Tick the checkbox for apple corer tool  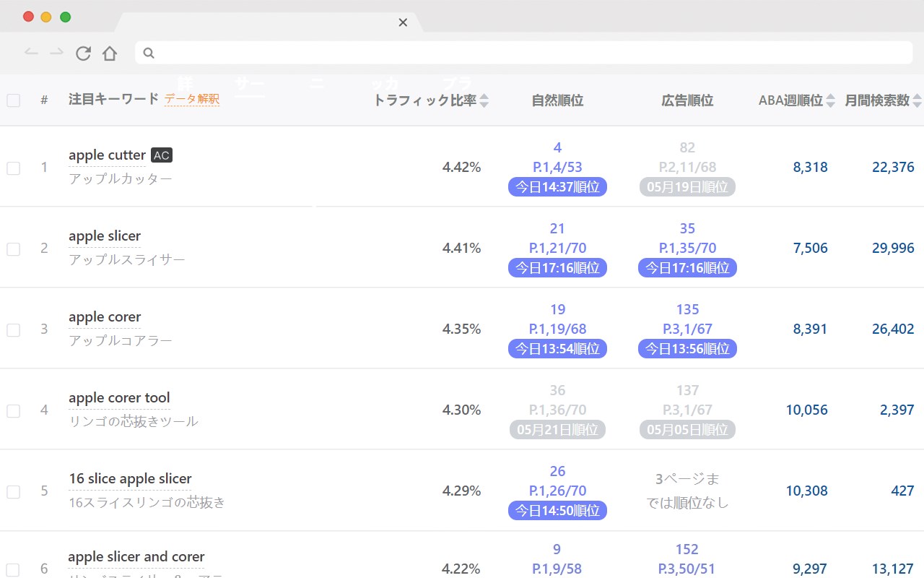(14, 411)
